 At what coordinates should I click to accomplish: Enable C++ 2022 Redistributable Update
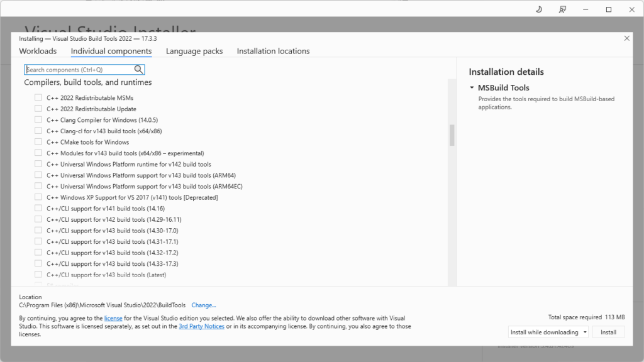coord(38,109)
